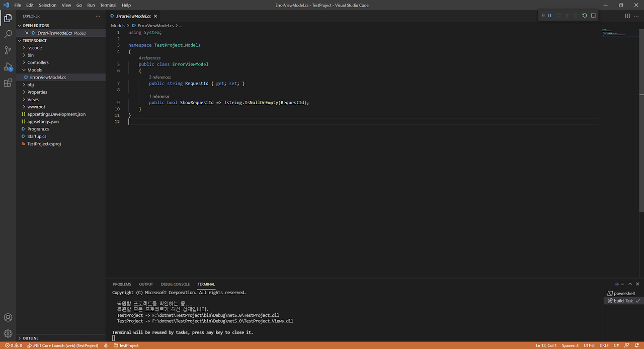Click the Step Into debug icon
This screenshot has height=349, width=644.
pos(567,16)
